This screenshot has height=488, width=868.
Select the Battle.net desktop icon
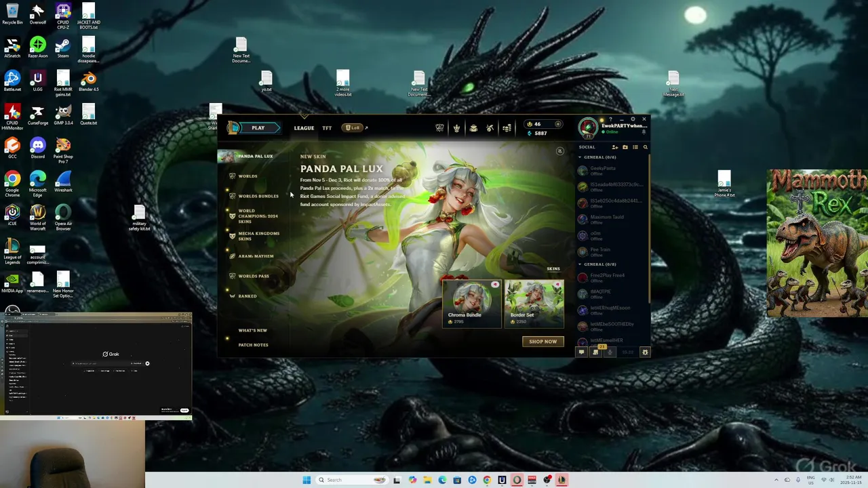(x=12, y=81)
